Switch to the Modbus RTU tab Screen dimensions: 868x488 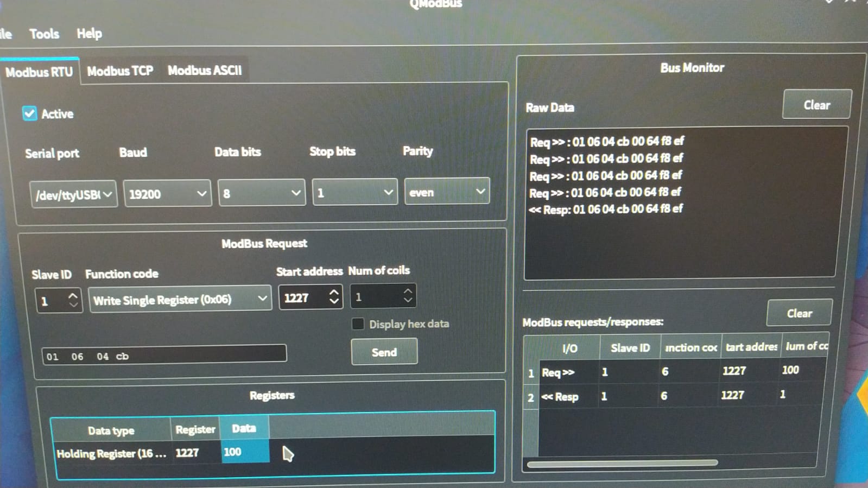(39, 72)
